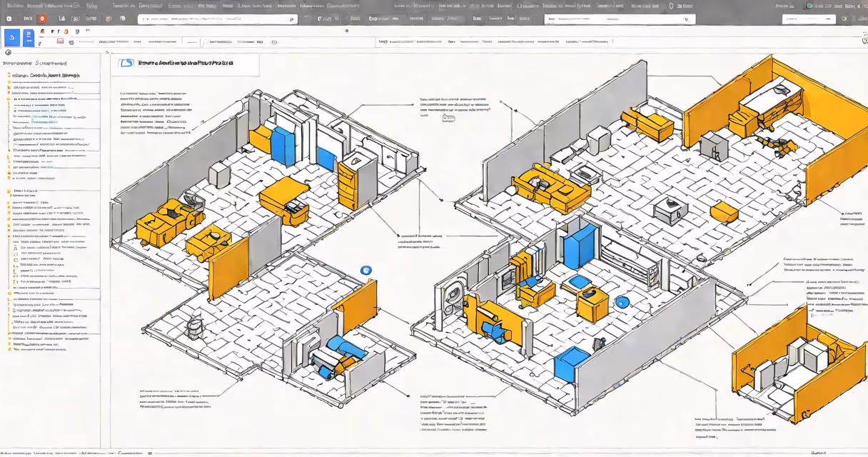Select the narrower second blue ribbon button
This screenshot has width=868, height=457.
coord(29,38)
